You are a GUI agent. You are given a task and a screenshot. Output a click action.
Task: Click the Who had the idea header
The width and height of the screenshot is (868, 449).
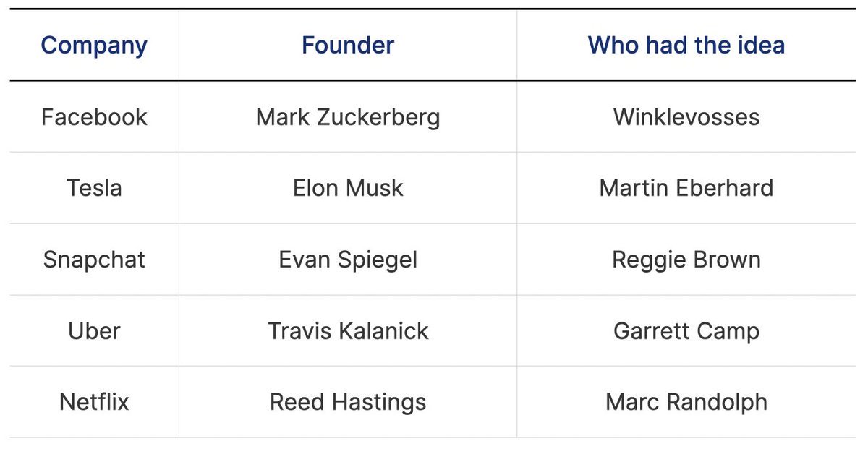(x=686, y=46)
